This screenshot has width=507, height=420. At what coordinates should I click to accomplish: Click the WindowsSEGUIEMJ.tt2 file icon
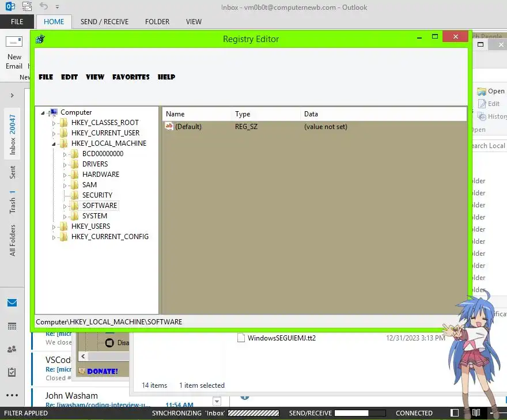click(241, 338)
